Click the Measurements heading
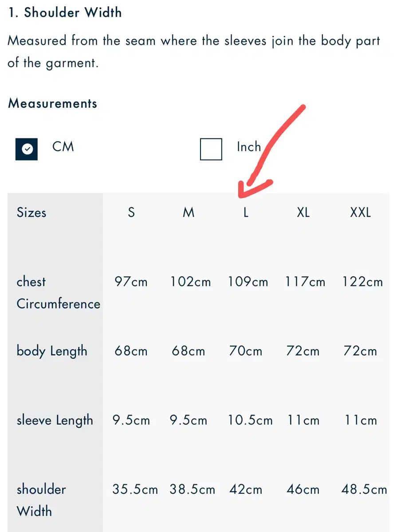The height and width of the screenshot is (532, 397). (x=52, y=103)
